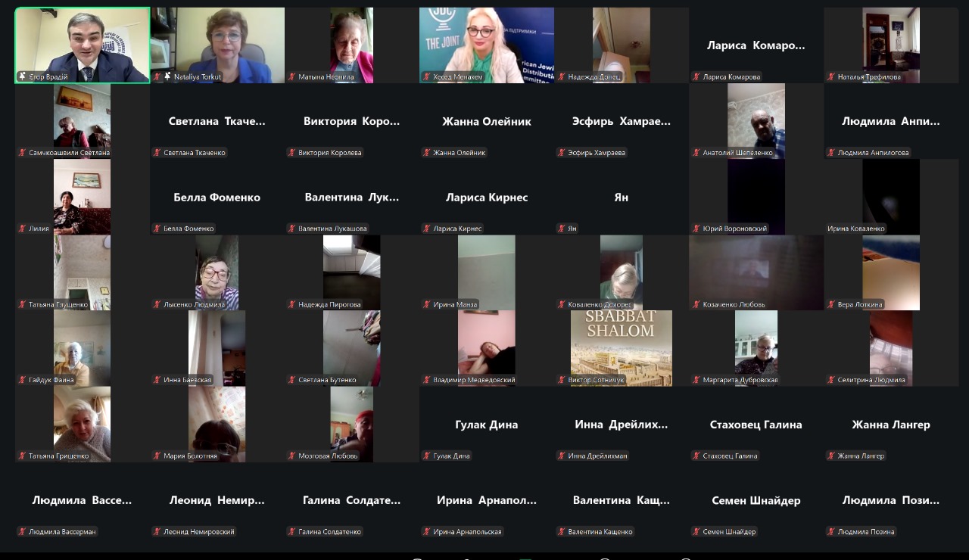Click muted mic icon beside Анатолий Шепеленко
The image size is (969, 560).
tap(696, 152)
